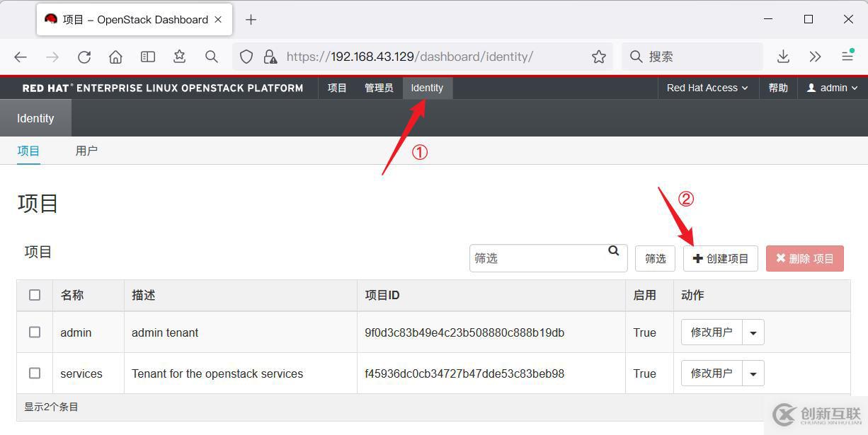Screen dimensions: 868x435
Task: Toggle the sidebar panel icon
Action: pyautogui.click(x=148, y=57)
